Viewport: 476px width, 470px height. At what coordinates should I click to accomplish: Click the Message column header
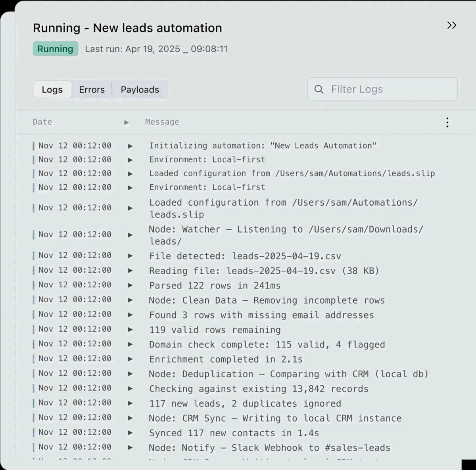162,122
